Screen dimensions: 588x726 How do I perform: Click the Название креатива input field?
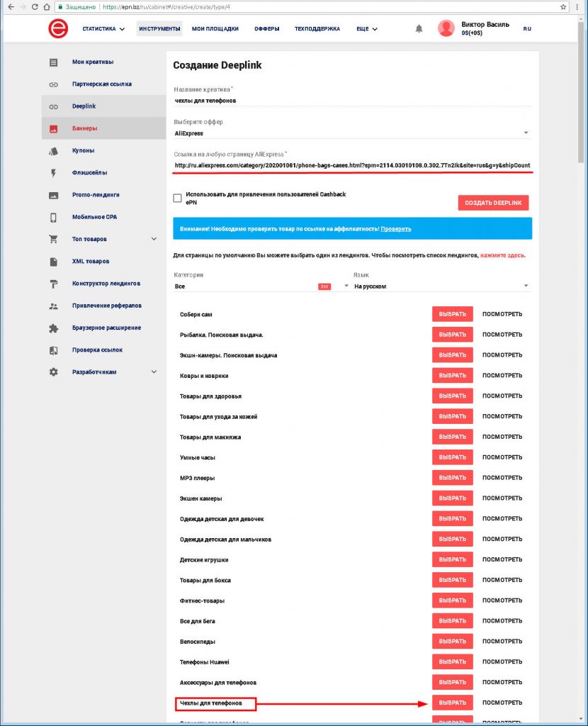coord(352,101)
